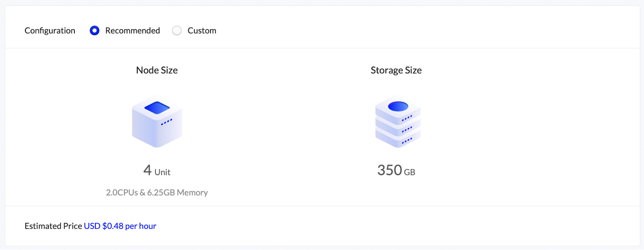
Task: Click the Recommended option label
Action: click(132, 31)
